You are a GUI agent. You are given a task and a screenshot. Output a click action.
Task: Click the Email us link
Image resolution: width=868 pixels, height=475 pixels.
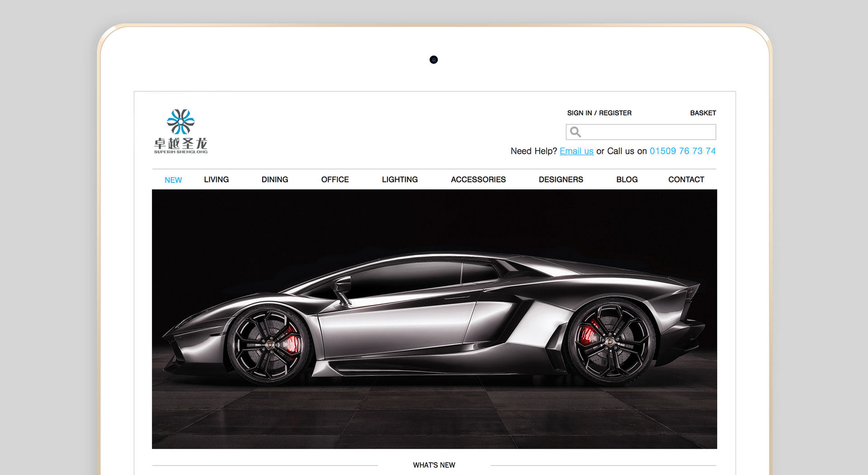click(x=576, y=151)
